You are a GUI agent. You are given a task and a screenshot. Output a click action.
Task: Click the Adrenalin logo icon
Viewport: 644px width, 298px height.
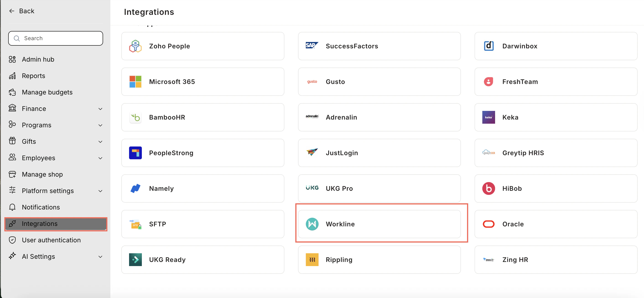pos(312,116)
